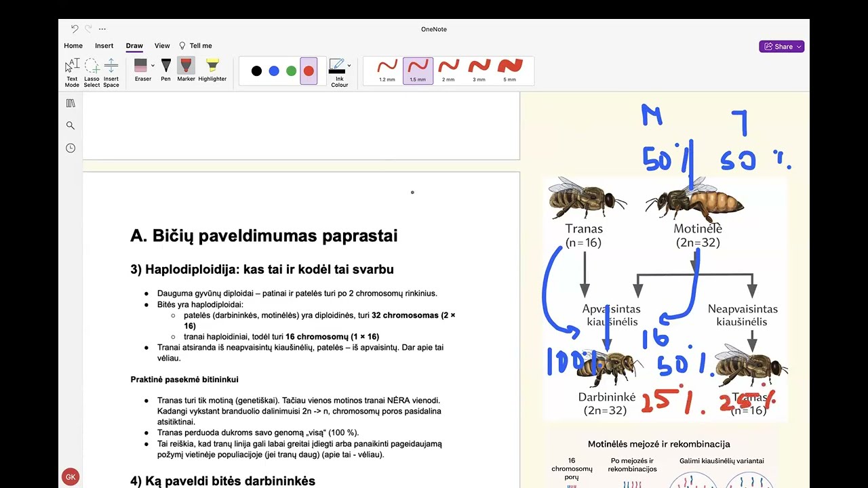Pick the black ink colour
Viewport: 868px width, 488px height.
[x=256, y=71]
